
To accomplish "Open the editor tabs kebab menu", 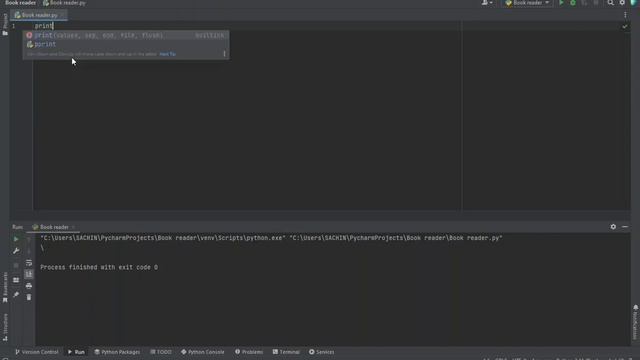I will pyautogui.click(x=625, y=15).
